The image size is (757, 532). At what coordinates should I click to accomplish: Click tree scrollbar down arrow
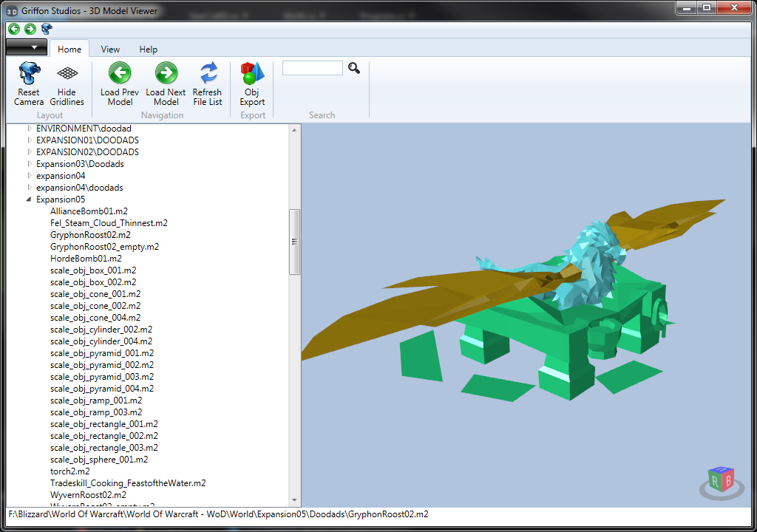point(294,501)
